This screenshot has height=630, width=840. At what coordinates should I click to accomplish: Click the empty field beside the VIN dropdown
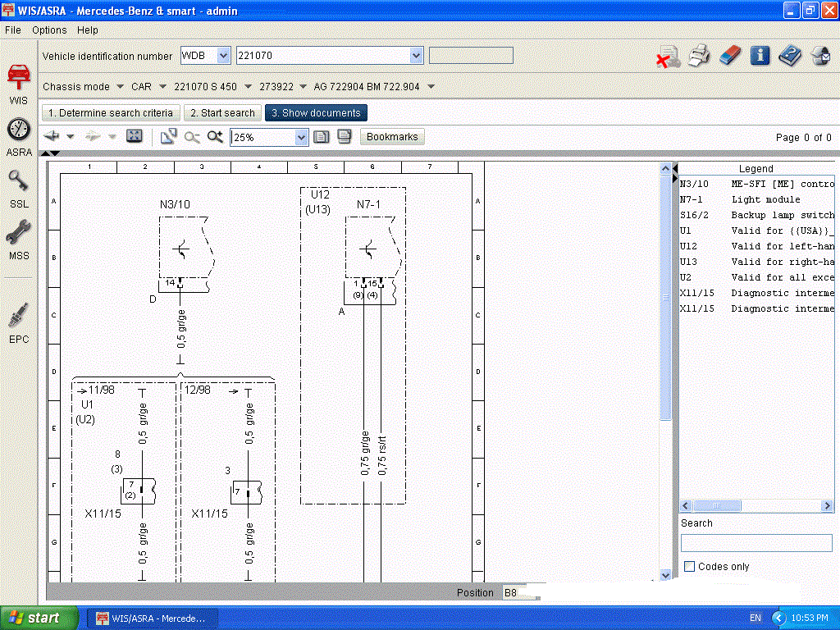471,55
